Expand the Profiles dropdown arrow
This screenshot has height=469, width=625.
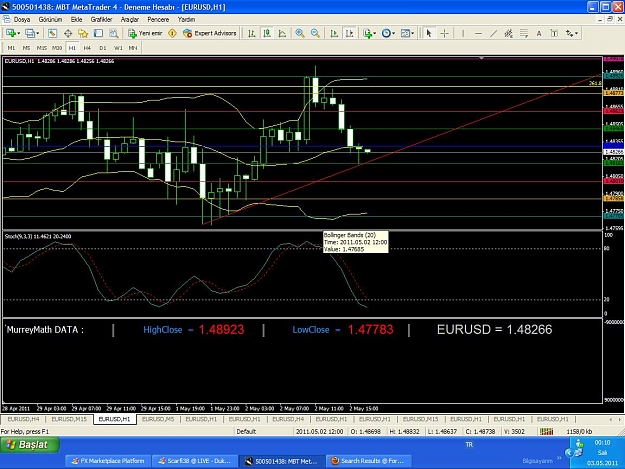[x=37, y=33]
